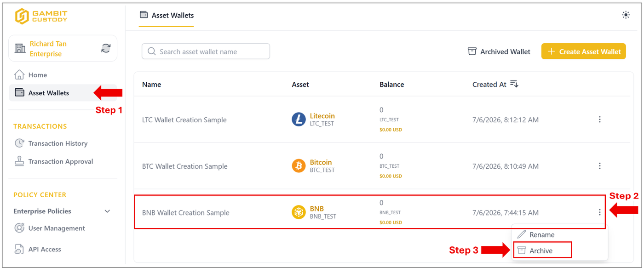Click the BNB asset link
Screen dimensions: 644x273
point(316,209)
